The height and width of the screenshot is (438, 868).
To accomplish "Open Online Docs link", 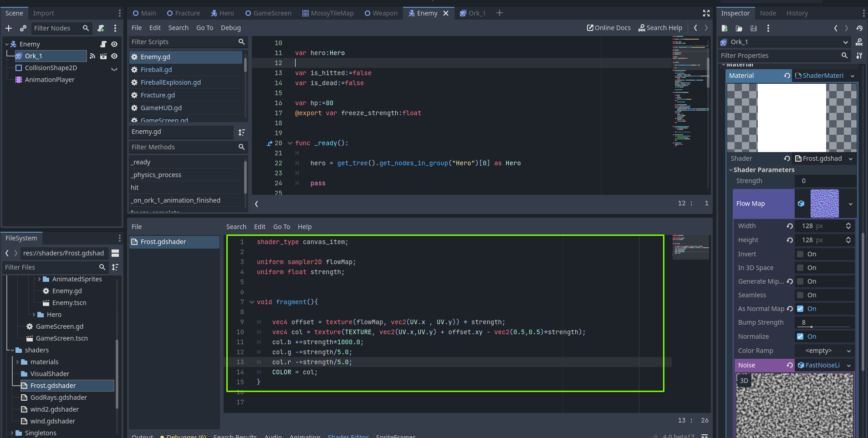I will pyautogui.click(x=609, y=28).
